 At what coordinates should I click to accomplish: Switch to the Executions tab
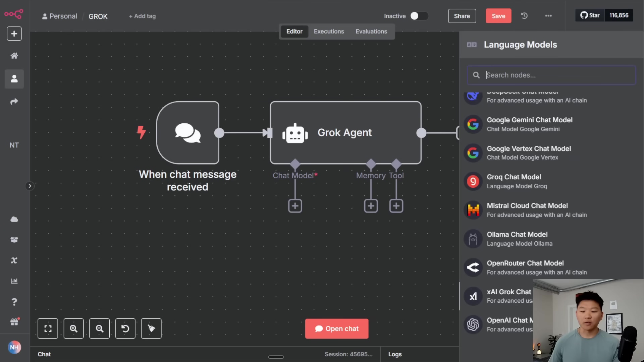329,32
